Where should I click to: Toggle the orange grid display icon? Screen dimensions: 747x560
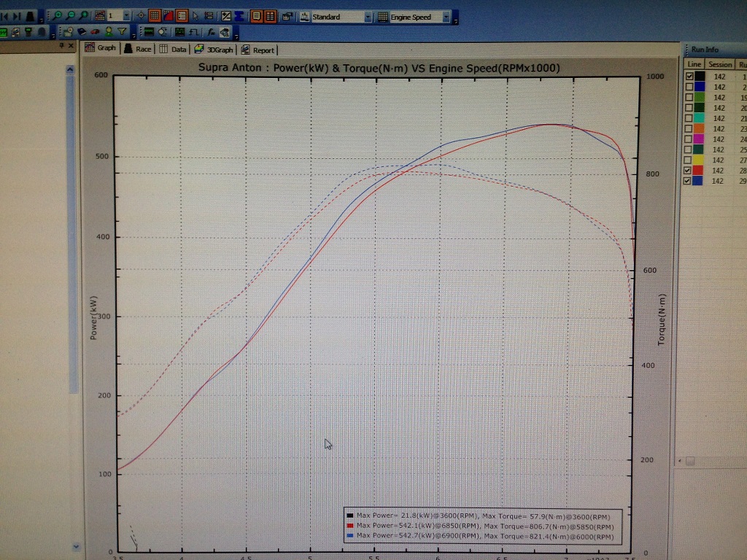click(x=155, y=15)
